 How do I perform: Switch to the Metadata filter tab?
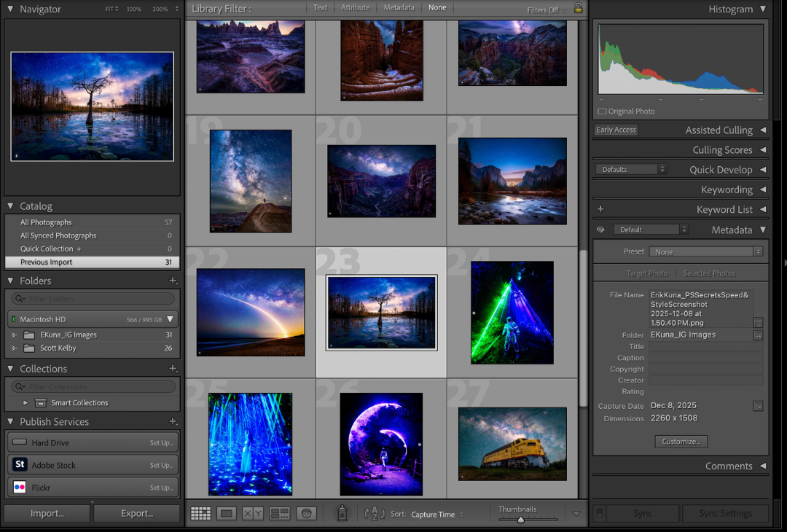[399, 7]
